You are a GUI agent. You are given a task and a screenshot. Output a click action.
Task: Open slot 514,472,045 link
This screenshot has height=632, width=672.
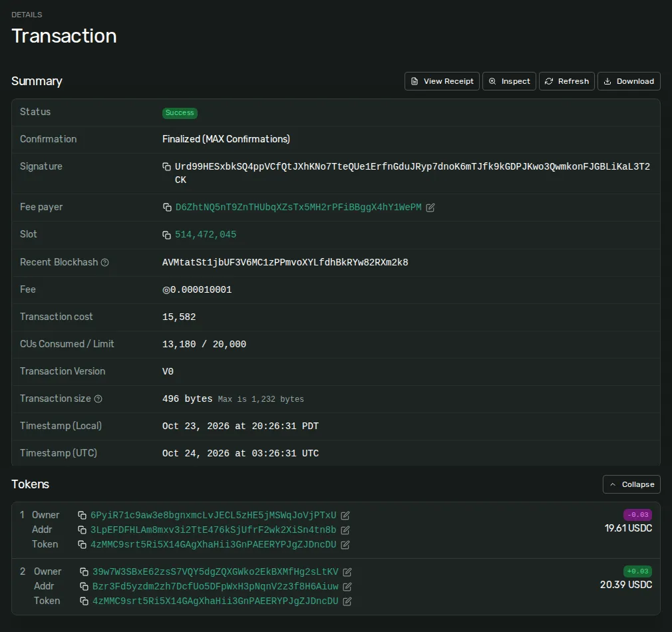point(206,235)
